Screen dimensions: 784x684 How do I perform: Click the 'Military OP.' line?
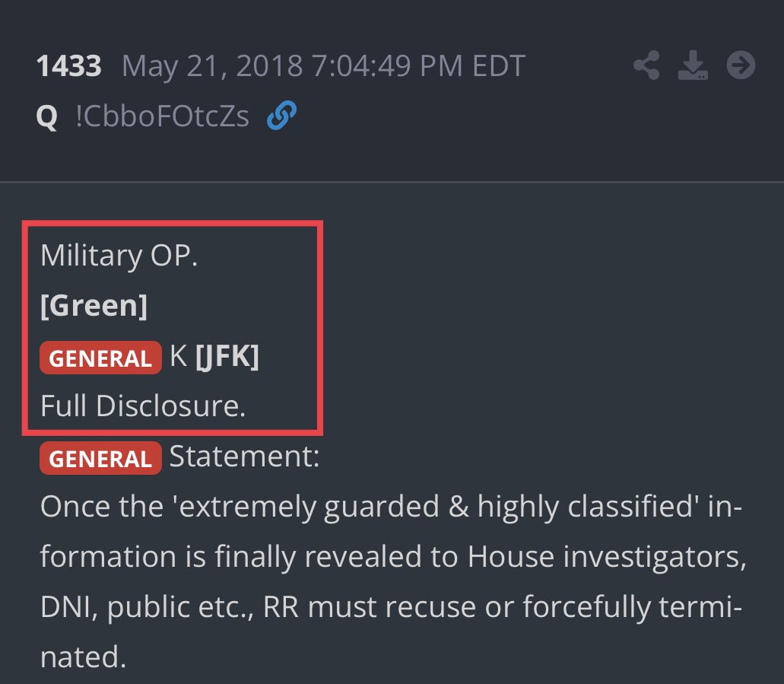[119, 256]
